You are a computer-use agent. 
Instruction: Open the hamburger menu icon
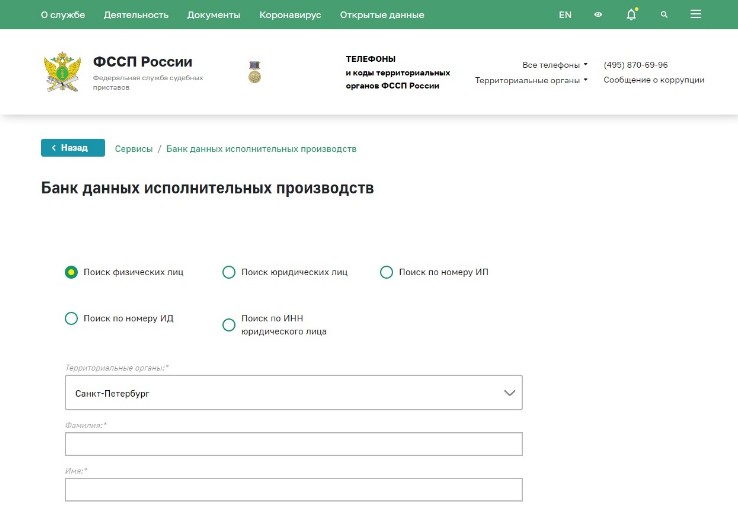tap(696, 15)
